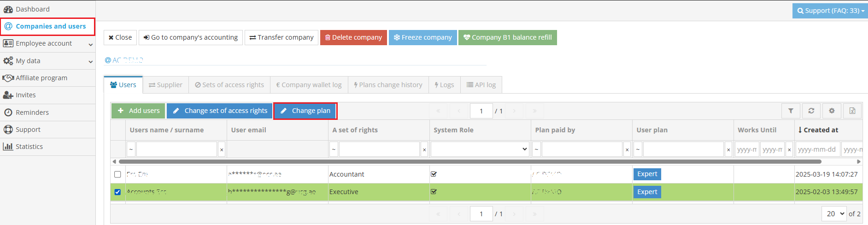Click the Users name filter field
This screenshot has height=225, width=868.
pyautogui.click(x=176, y=149)
